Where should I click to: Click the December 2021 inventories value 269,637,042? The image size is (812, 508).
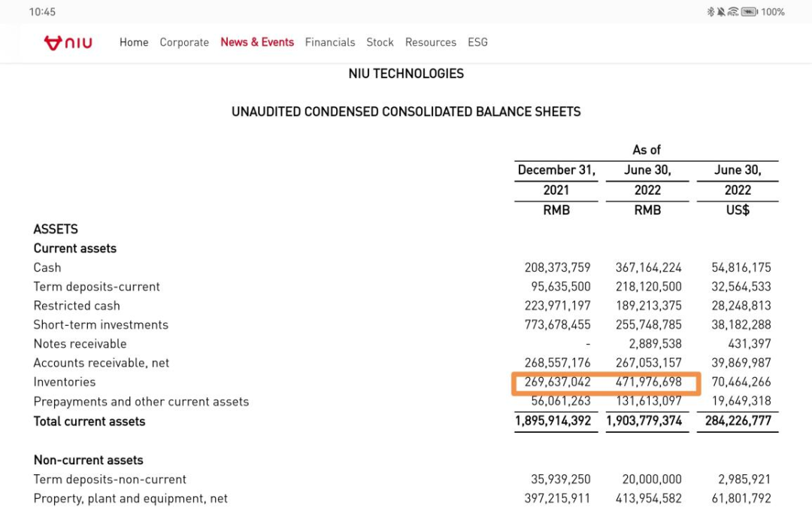tap(557, 382)
